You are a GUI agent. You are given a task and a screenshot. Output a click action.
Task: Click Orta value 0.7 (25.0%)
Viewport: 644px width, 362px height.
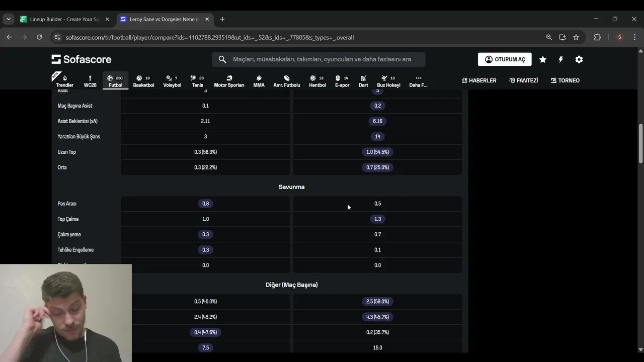click(377, 167)
